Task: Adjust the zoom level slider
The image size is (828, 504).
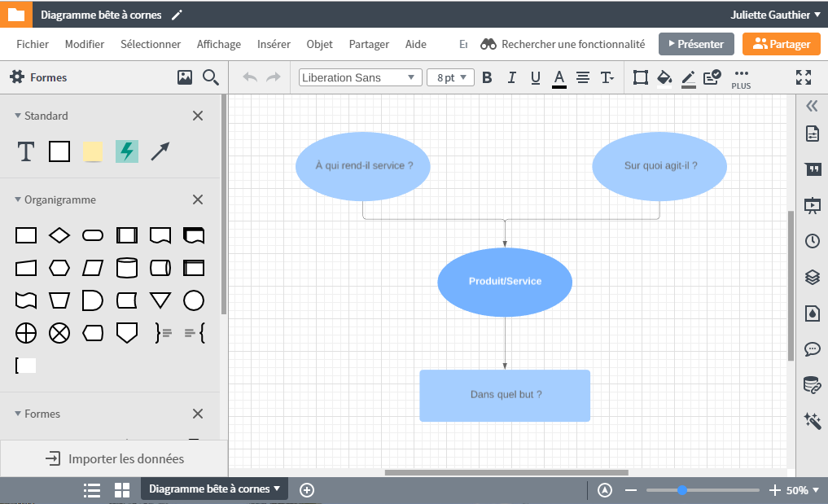Action: click(x=682, y=490)
